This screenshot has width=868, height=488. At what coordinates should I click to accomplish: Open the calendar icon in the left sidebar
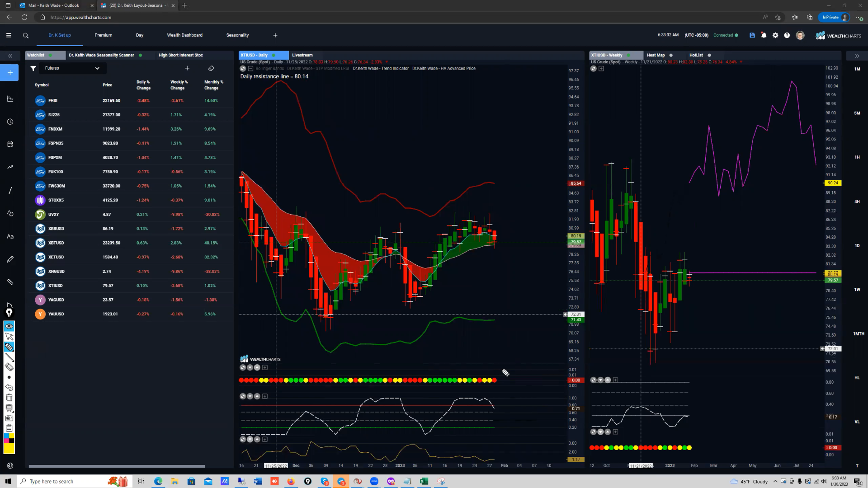(x=10, y=144)
